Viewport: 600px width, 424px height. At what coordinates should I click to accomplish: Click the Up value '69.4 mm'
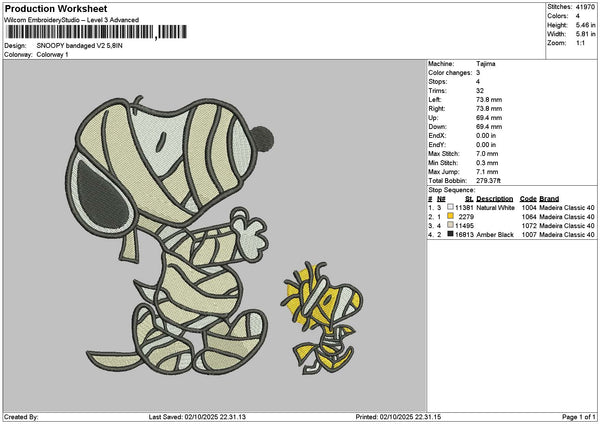489,118
